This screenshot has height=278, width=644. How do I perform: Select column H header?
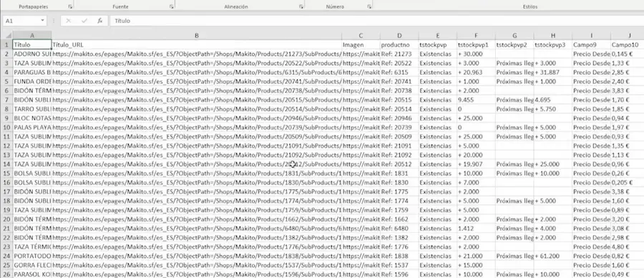[x=553, y=36]
